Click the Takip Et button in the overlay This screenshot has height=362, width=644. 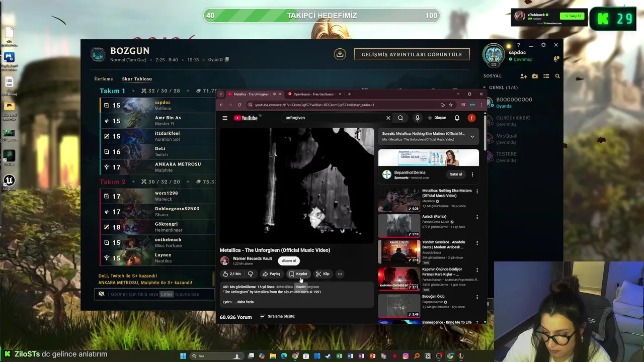tap(573, 16)
